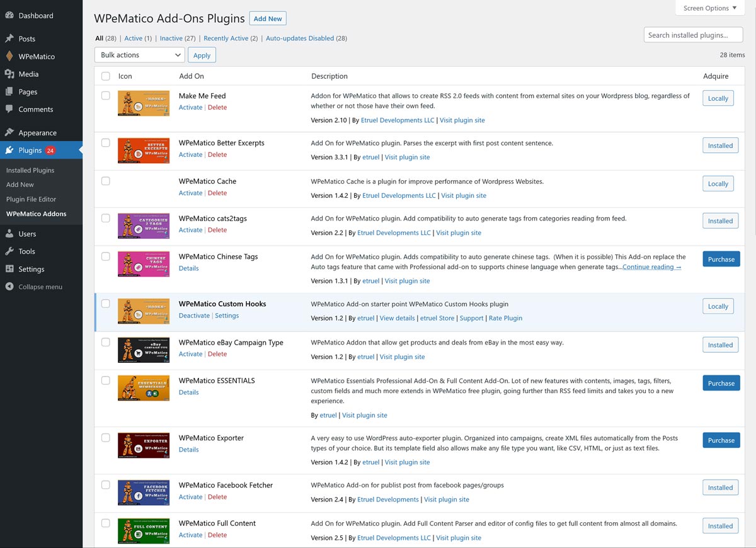Open the Bulk actions dropdown
The height and width of the screenshot is (548, 756).
[139, 55]
